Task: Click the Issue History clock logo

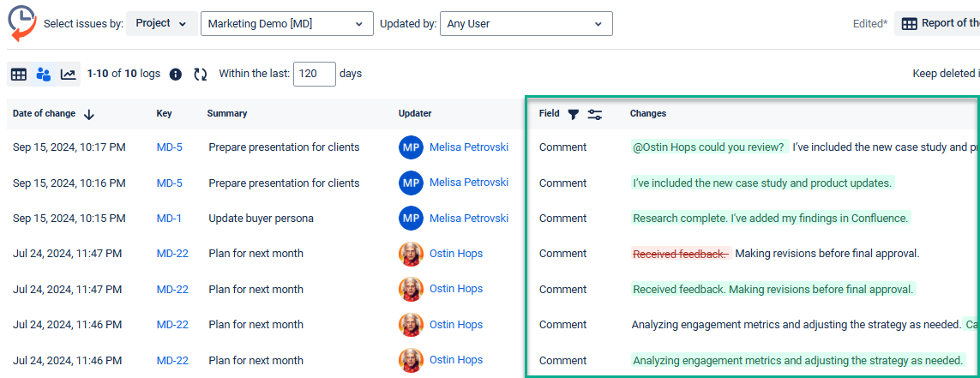Action: click(22, 22)
